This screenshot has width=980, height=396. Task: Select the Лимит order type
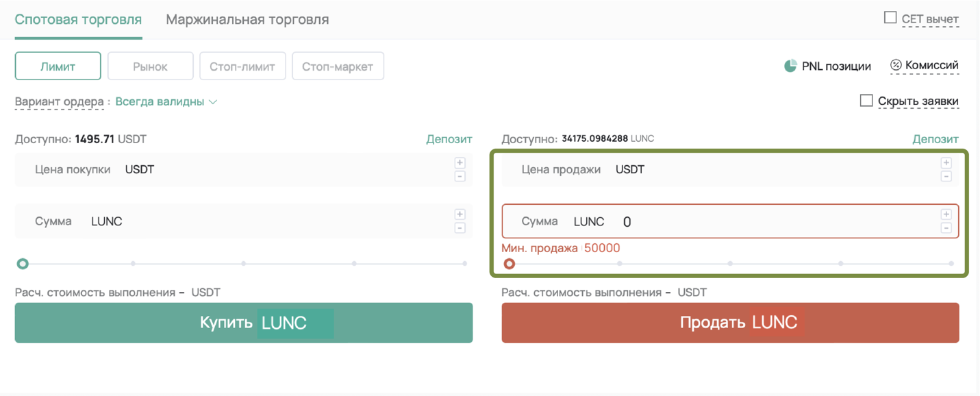58,66
